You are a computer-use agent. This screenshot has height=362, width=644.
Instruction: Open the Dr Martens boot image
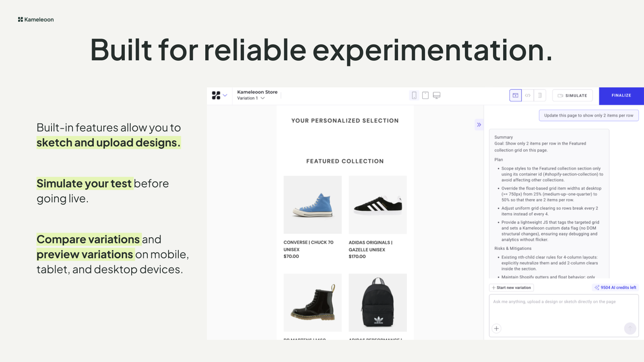[312, 303]
